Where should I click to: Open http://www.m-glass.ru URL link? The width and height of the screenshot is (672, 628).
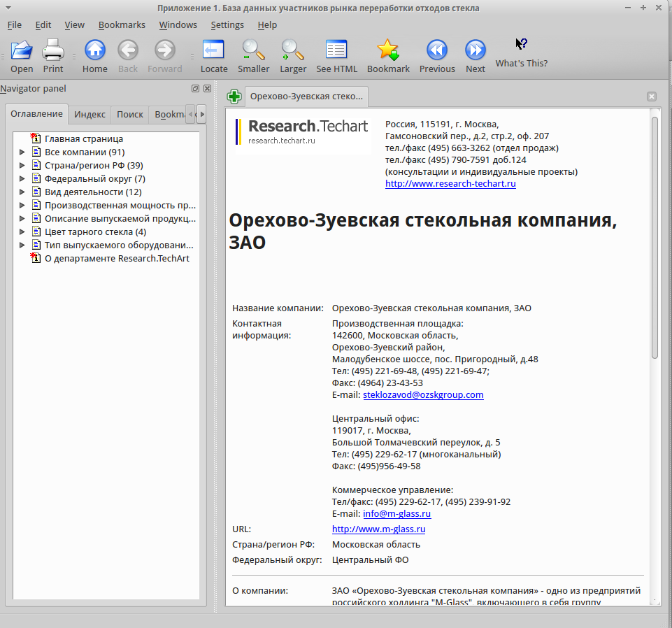point(378,529)
